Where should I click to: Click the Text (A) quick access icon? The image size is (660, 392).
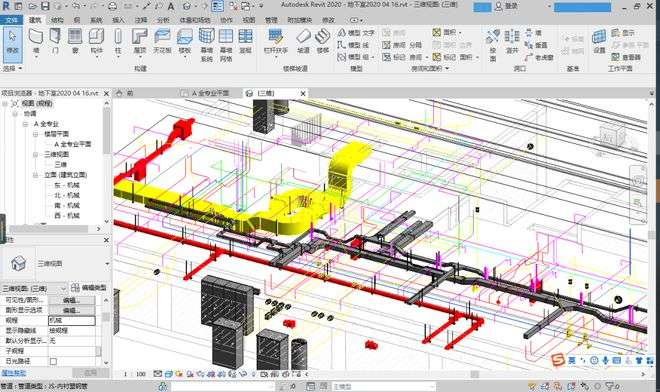pos(170,6)
